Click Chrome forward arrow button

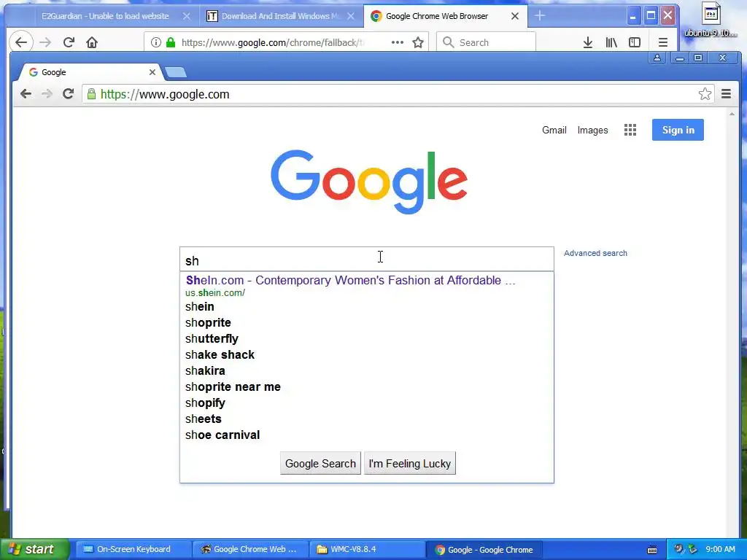tap(47, 94)
